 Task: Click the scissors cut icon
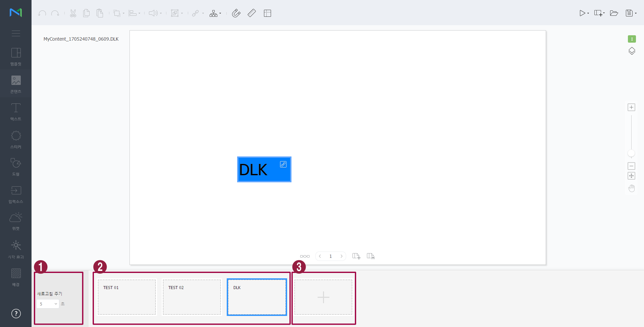[73, 13]
